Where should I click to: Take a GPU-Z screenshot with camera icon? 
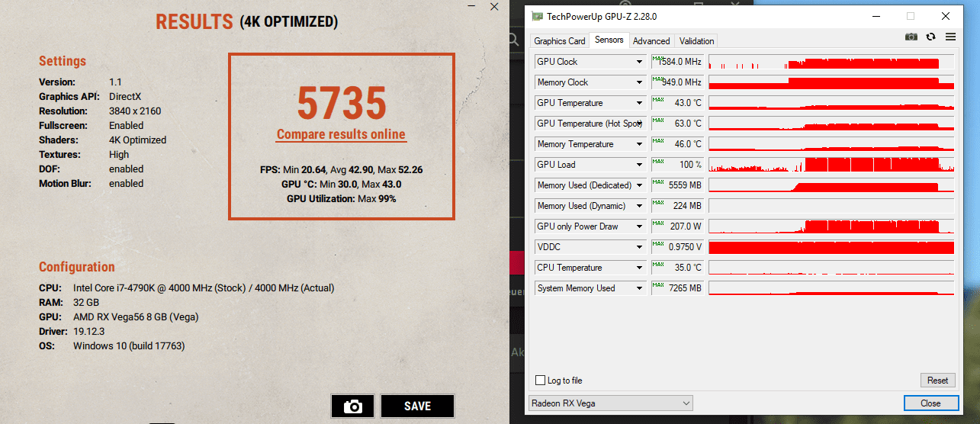coord(911,36)
